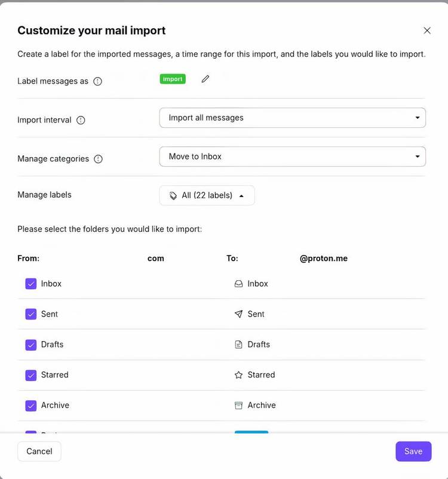The width and height of the screenshot is (448, 479).
Task: Uncheck the Inbox folder checkbox
Action: tap(31, 284)
